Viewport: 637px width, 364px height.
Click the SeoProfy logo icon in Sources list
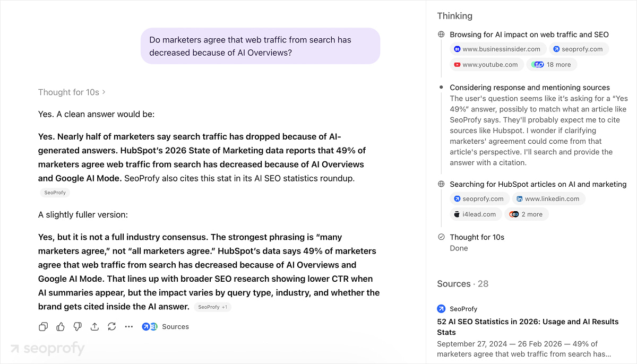[441, 309]
